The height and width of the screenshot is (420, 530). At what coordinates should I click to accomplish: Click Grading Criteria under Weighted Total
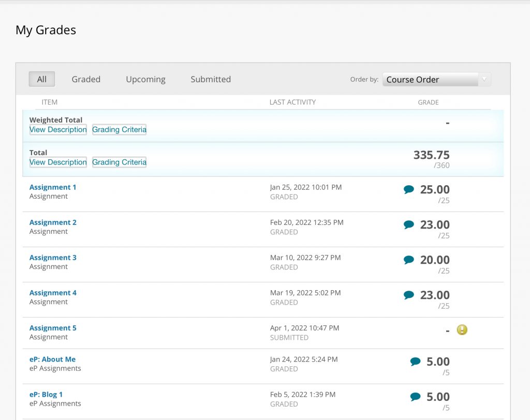(119, 130)
